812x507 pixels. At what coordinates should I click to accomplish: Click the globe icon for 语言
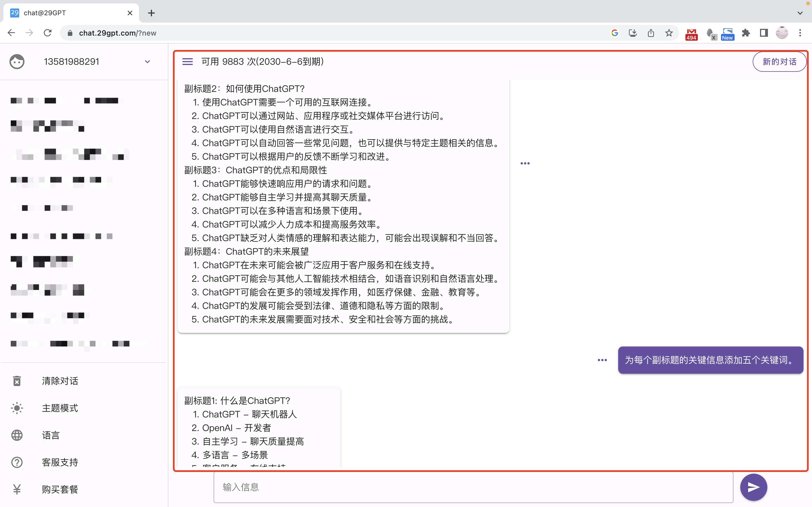point(17,435)
